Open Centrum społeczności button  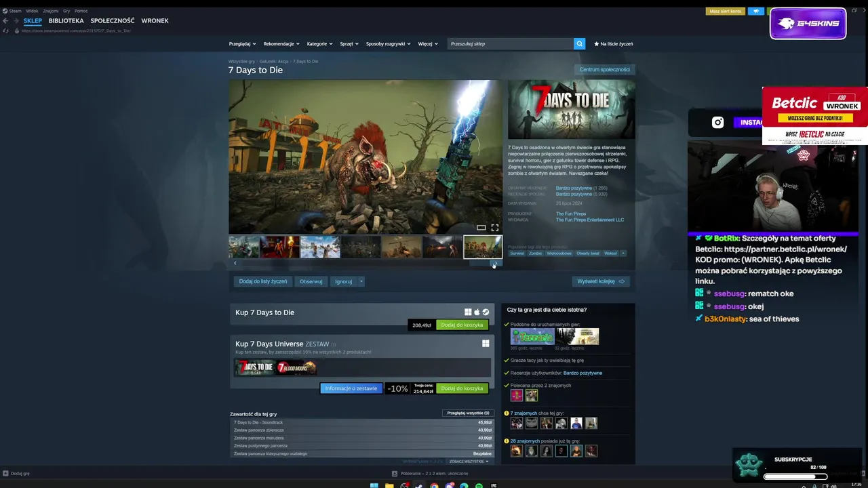[604, 70]
